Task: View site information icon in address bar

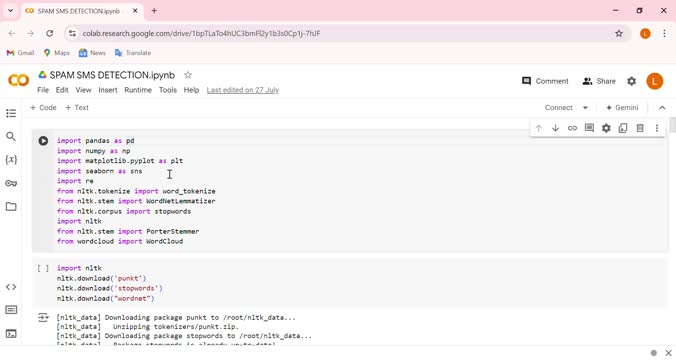Action: pyautogui.click(x=72, y=33)
